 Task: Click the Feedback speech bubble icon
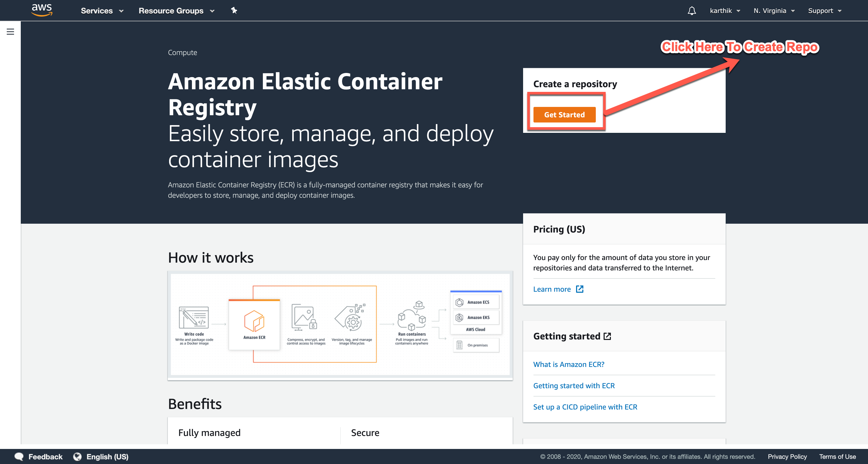[x=19, y=456]
